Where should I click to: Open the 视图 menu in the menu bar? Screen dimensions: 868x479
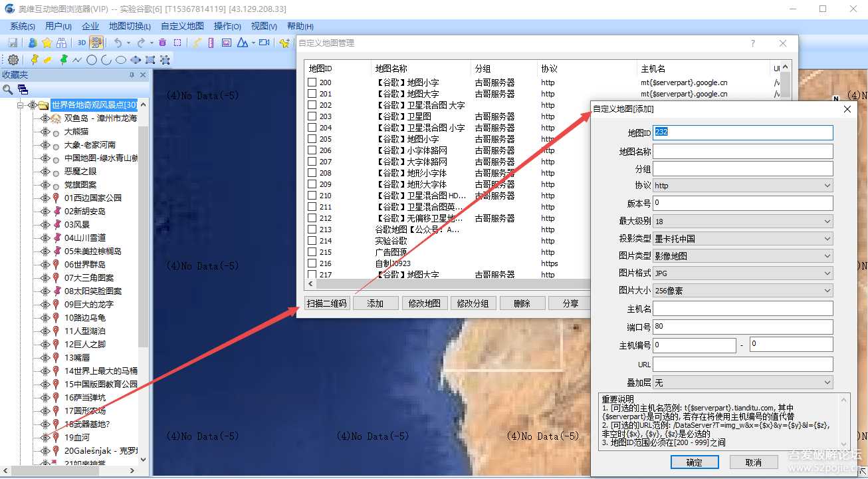264,26
